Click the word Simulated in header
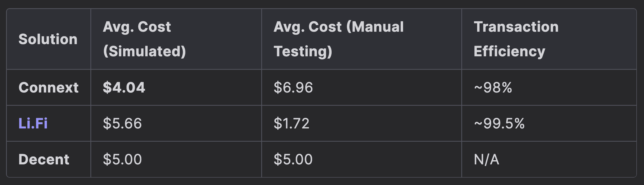 [x=144, y=51]
